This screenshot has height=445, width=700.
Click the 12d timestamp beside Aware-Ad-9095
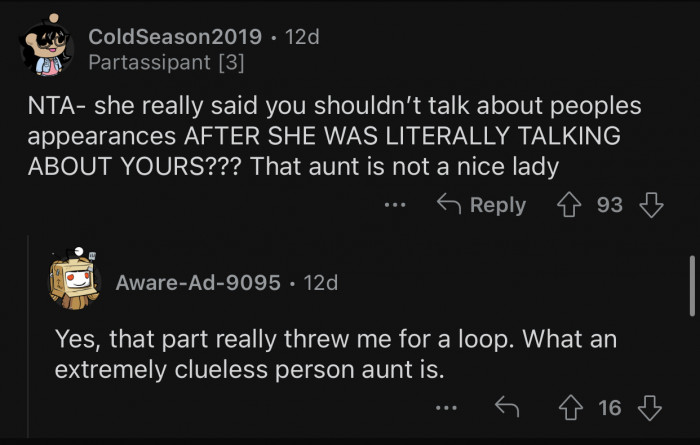(320, 283)
